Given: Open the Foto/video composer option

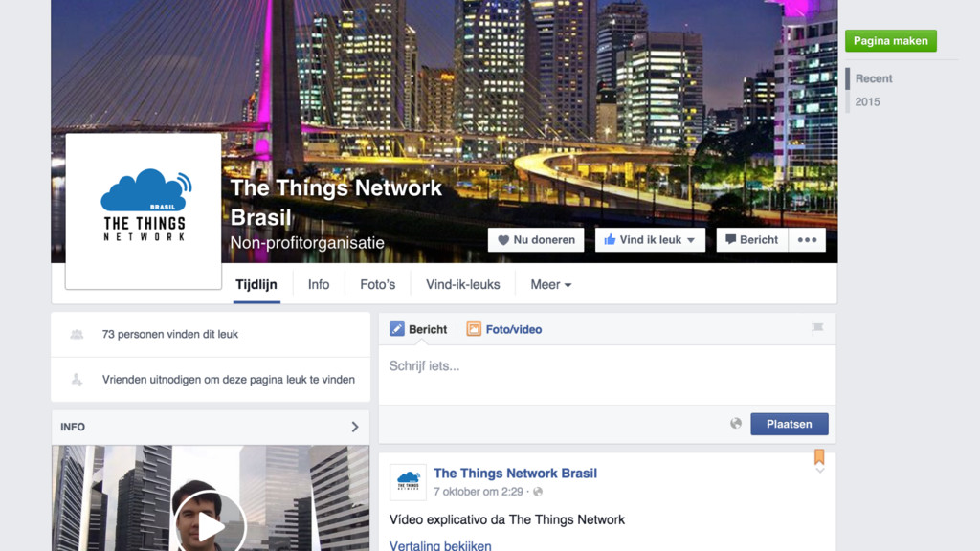Looking at the screenshot, I should pos(504,329).
